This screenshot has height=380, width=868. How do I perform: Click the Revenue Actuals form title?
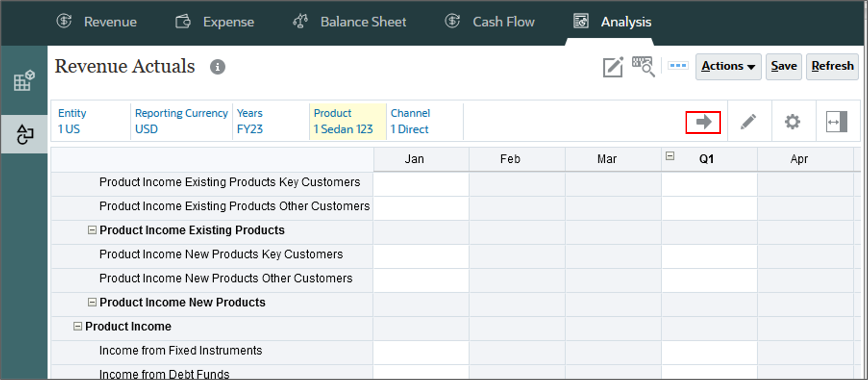coord(125,66)
